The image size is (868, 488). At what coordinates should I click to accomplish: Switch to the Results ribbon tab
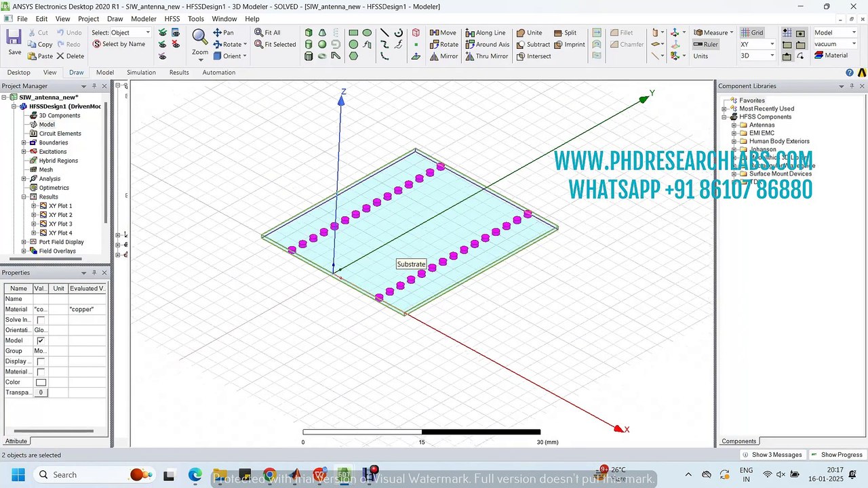(179, 73)
